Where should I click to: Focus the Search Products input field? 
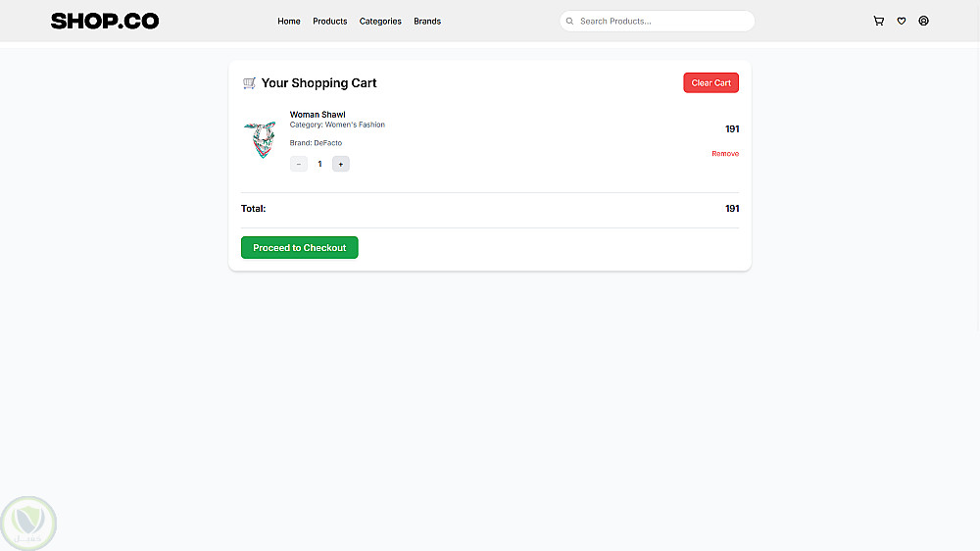coord(661,21)
